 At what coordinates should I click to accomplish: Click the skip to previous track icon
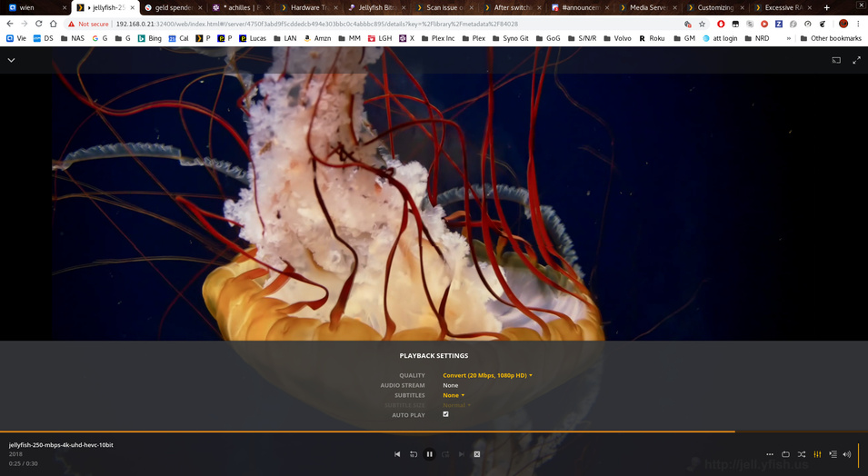(397, 454)
